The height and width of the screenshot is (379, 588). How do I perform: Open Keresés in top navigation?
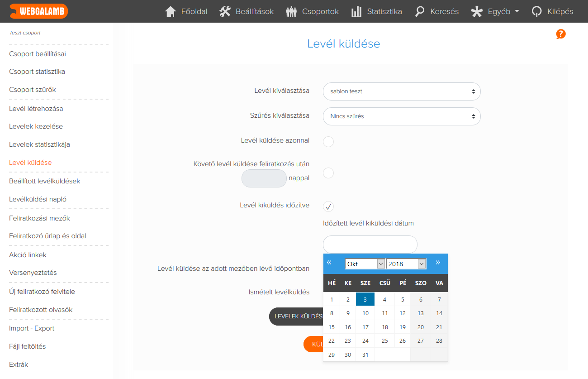(445, 11)
